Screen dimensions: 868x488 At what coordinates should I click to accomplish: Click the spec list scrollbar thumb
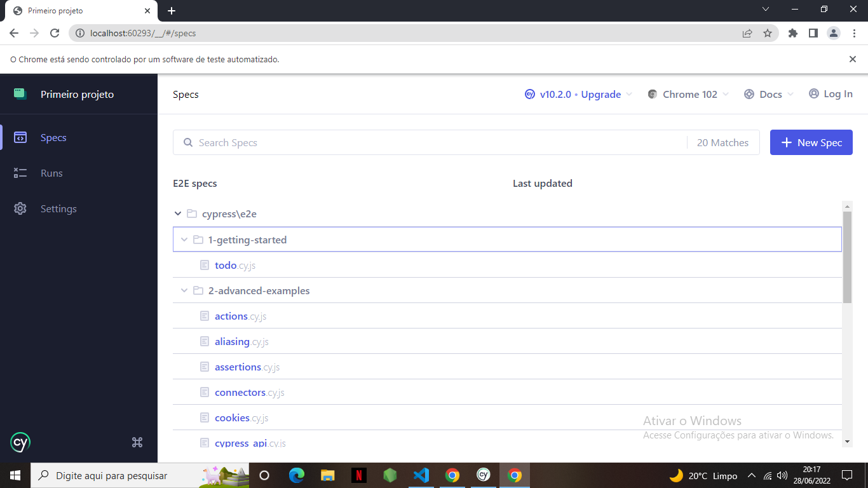pos(847,257)
